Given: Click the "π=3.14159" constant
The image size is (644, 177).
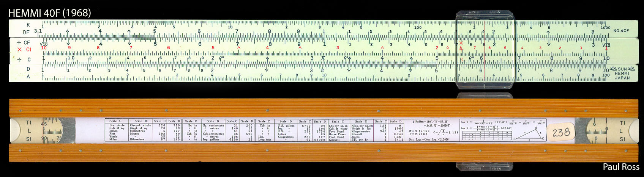Looking at the screenshot, I should pyautogui.click(x=419, y=131).
